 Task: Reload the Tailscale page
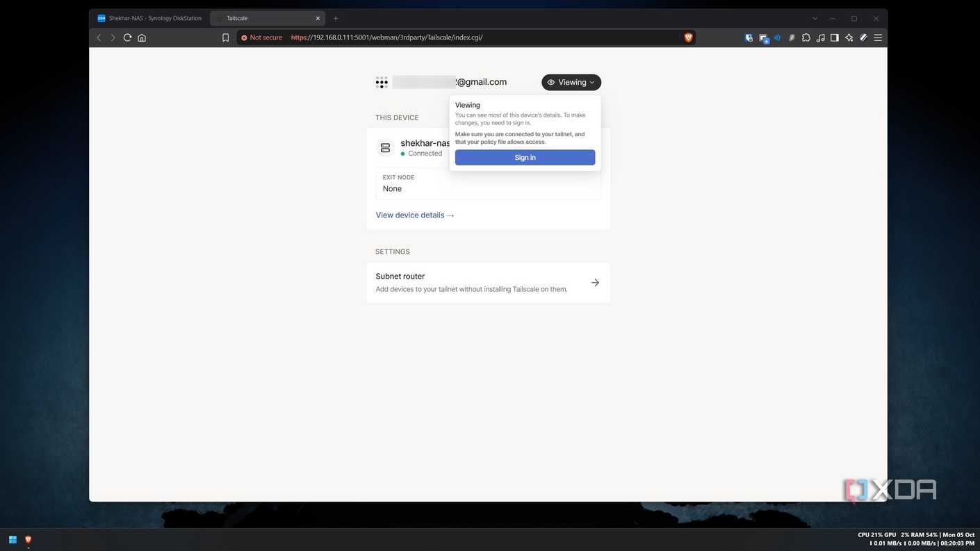coord(127,38)
